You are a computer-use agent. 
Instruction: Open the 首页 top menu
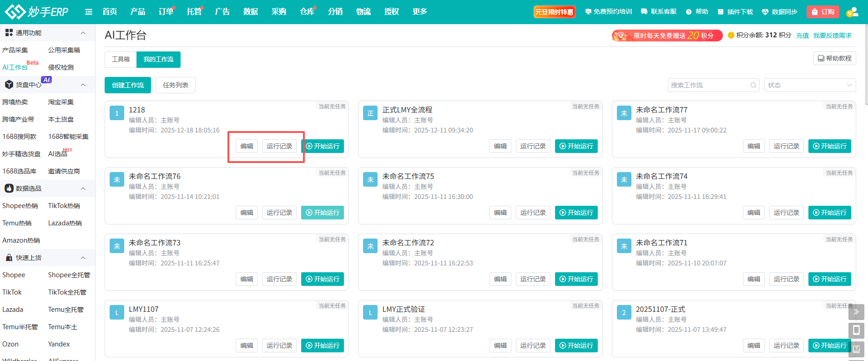[x=110, y=12]
